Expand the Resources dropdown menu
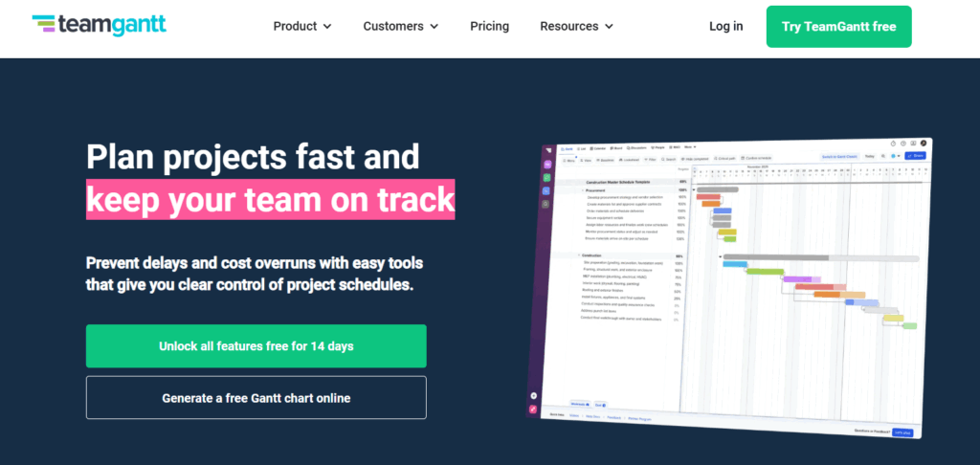Image resolution: width=980 pixels, height=465 pixels. click(576, 26)
